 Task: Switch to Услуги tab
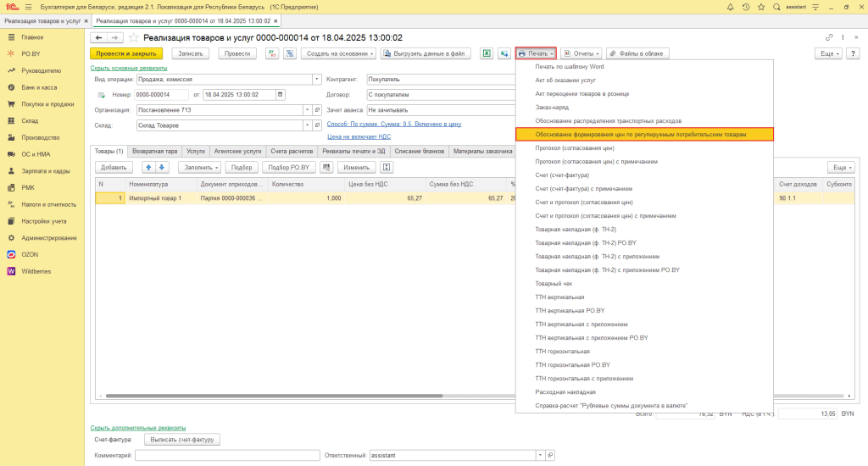[x=196, y=151]
